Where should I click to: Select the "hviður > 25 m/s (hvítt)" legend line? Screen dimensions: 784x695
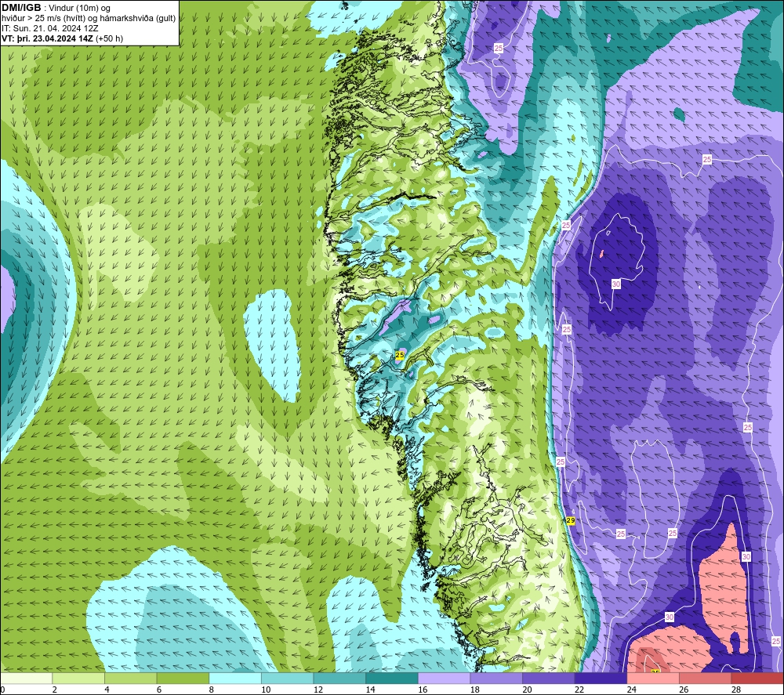coord(89,19)
